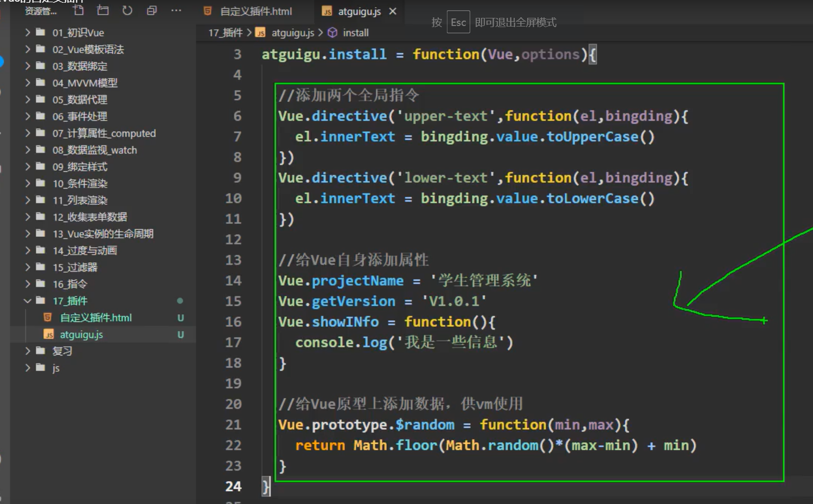
Task: Open the explorer more actions menu
Action: point(176,10)
